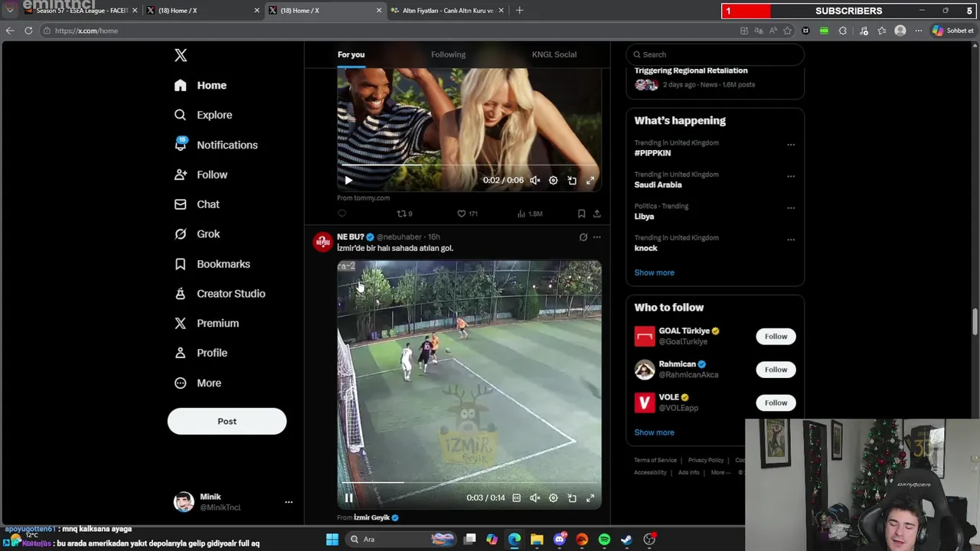Reload the page in browser
The width and height of the screenshot is (980, 551).
28,31
